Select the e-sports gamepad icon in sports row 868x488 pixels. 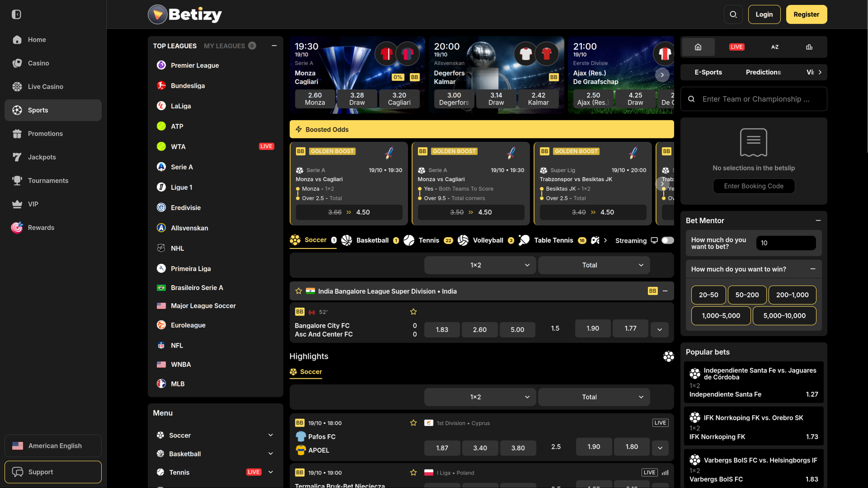point(595,240)
